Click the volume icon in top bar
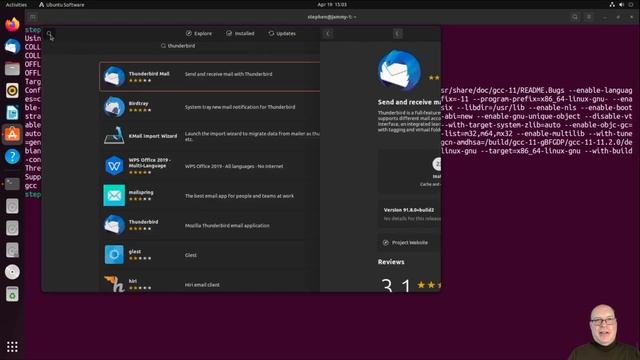This screenshot has height=360, width=640. [622, 4]
